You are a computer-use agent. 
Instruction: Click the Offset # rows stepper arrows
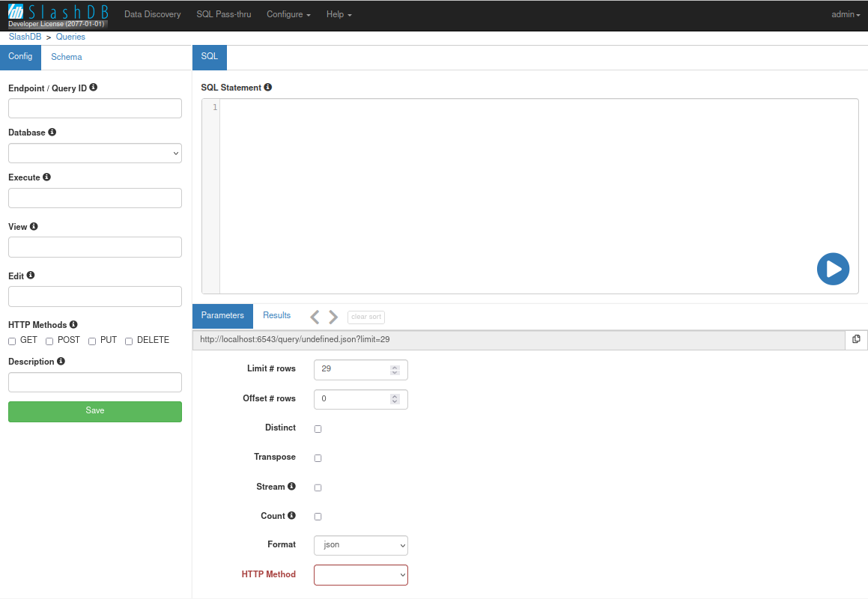pyautogui.click(x=395, y=399)
